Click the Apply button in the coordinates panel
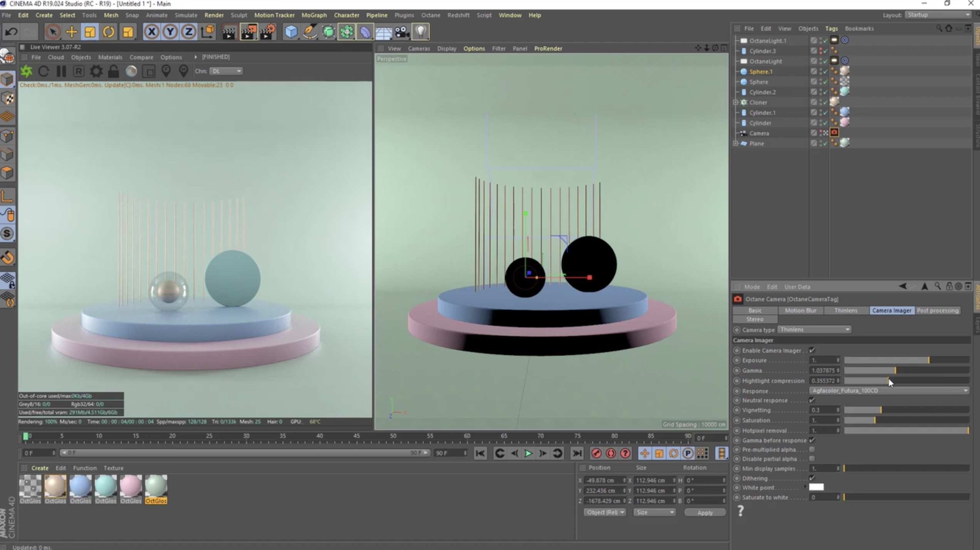This screenshot has height=550, width=980. point(705,512)
